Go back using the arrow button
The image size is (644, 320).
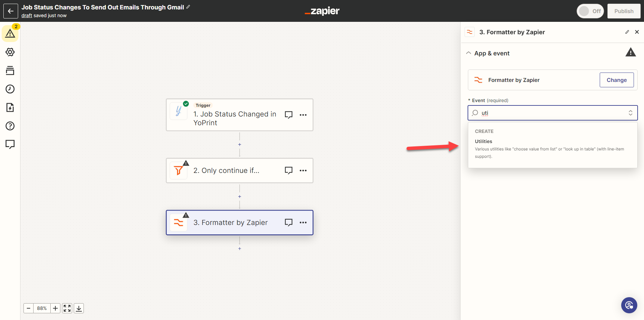pos(11,11)
